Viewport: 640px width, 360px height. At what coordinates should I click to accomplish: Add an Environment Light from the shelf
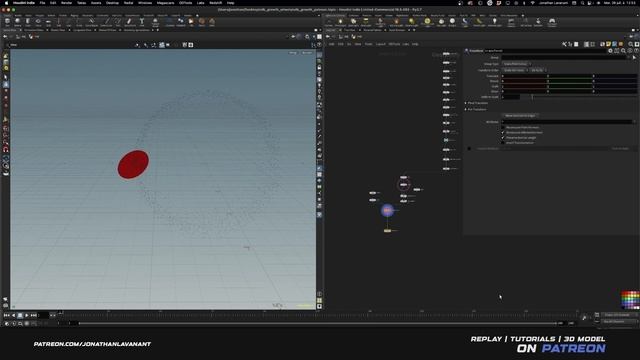pos(427,22)
